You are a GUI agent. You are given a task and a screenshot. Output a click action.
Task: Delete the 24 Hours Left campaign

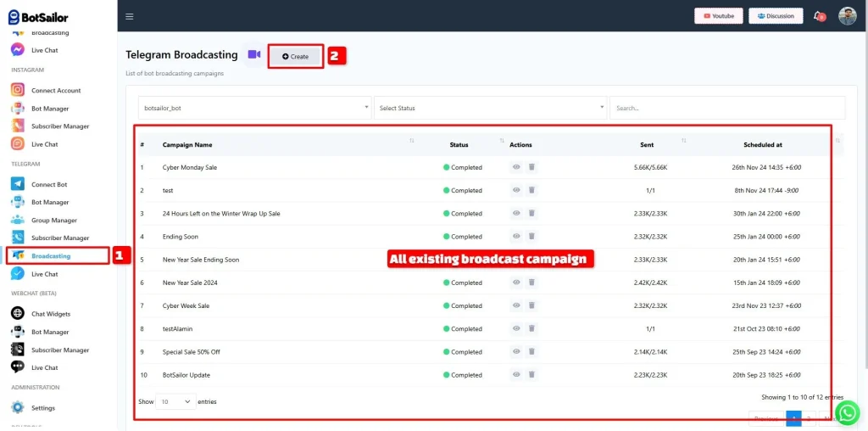pyautogui.click(x=531, y=213)
